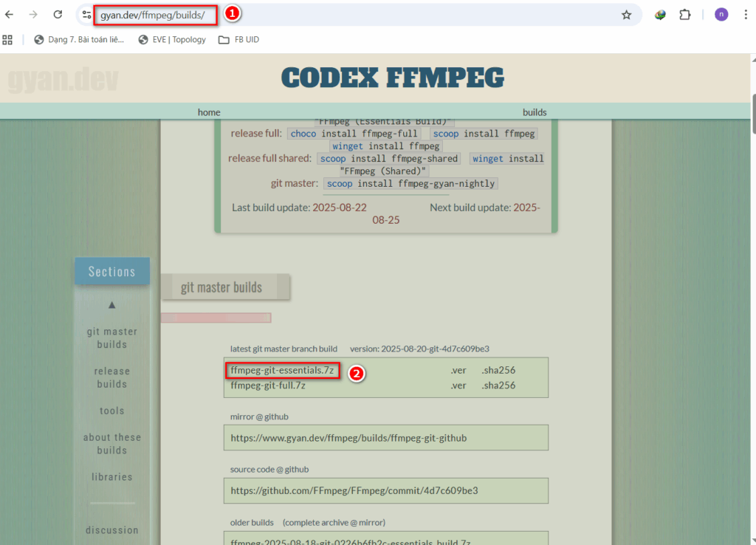This screenshot has height=545, width=756.
Task: Open the Extensions puzzle icon
Action: coord(684,15)
